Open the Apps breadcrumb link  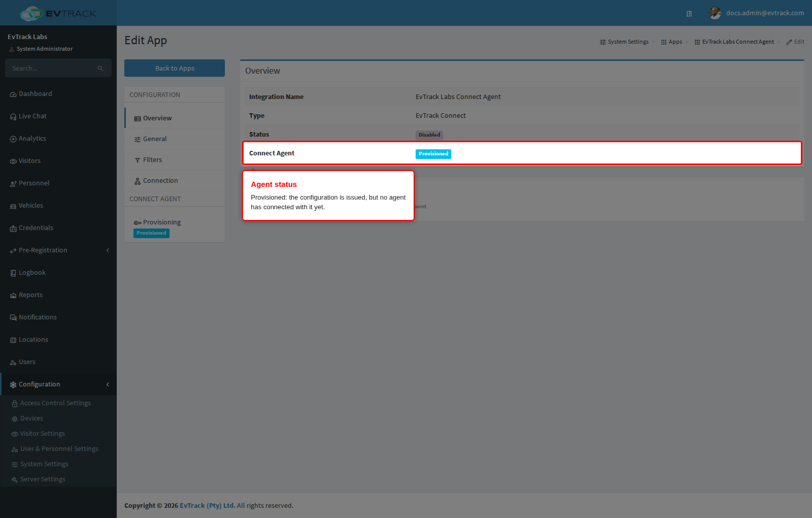(671, 42)
